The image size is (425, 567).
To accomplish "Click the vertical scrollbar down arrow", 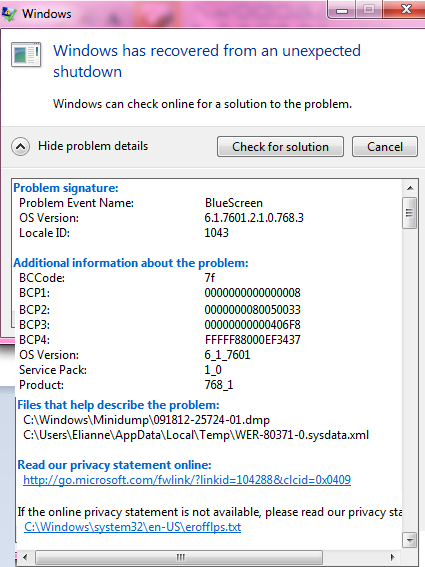I will coord(410,540).
